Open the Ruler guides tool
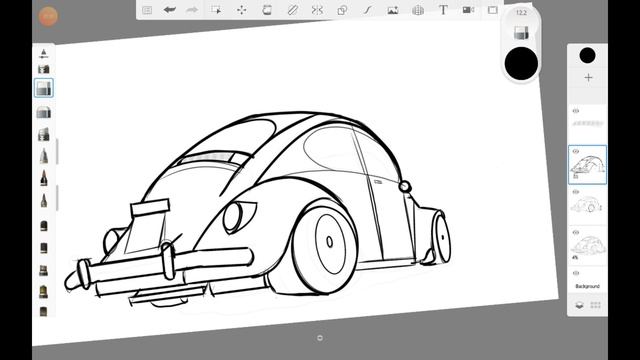The height and width of the screenshot is (360, 640). 292,10
